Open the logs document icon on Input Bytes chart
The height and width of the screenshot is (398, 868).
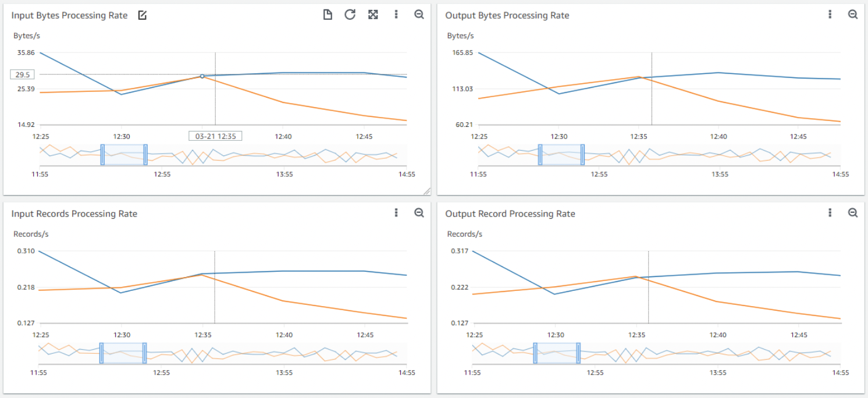tap(327, 14)
